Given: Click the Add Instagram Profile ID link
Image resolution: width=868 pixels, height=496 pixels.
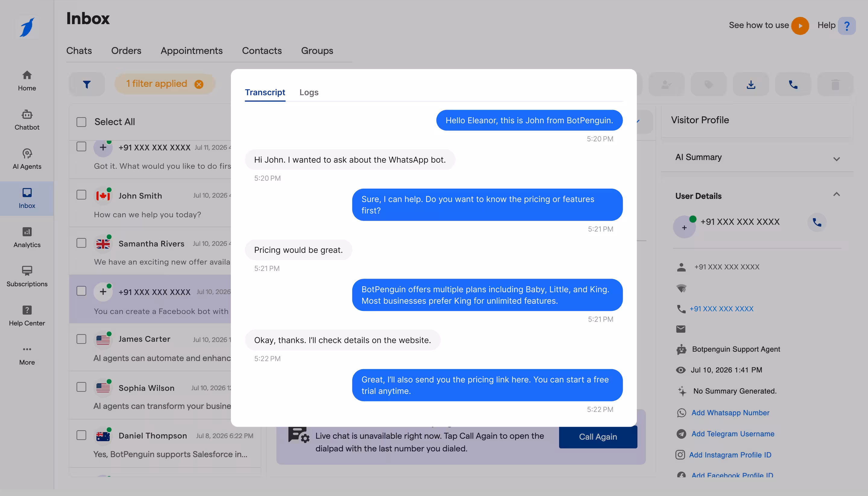Looking at the screenshot, I should point(730,455).
